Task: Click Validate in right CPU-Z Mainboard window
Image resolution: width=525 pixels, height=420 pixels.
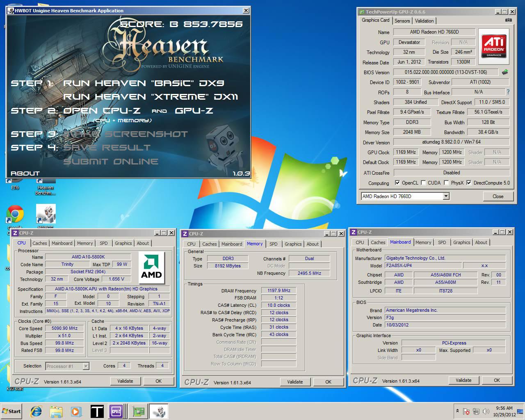Action: pos(463,380)
